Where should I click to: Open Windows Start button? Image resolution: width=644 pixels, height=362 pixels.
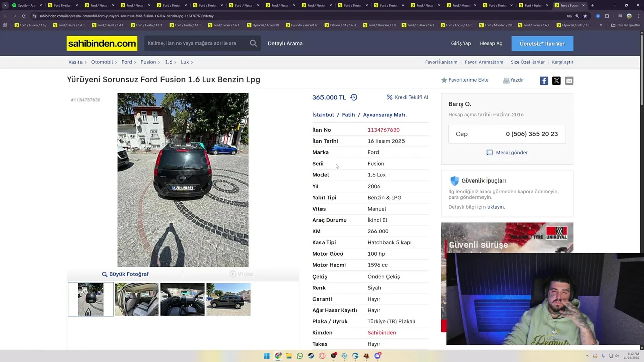coord(267,356)
